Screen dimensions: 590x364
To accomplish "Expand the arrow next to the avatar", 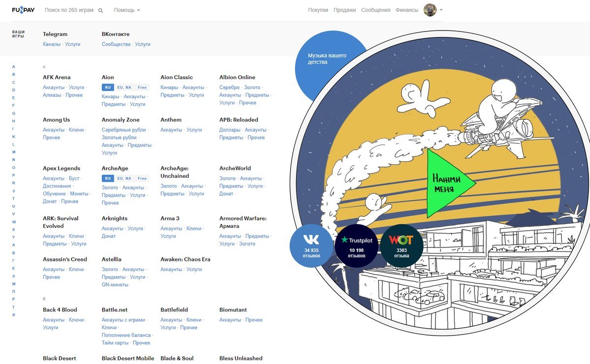I will [x=441, y=10].
